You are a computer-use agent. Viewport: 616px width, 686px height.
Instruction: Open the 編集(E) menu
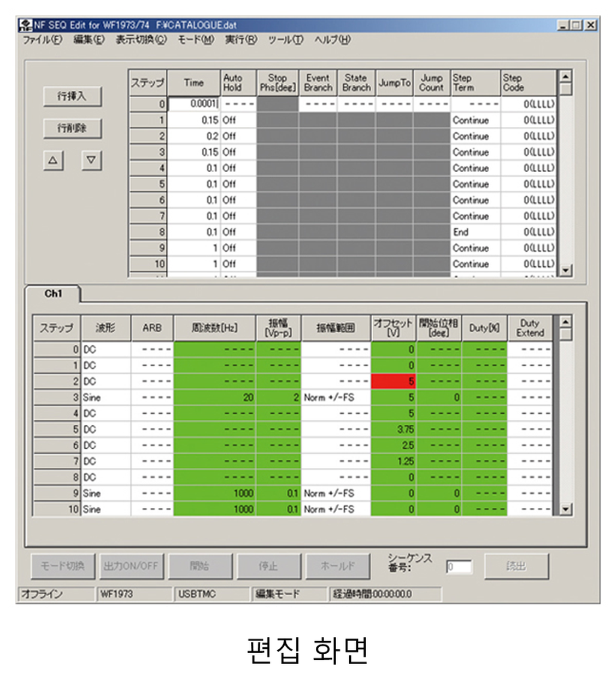click(x=89, y=40)
